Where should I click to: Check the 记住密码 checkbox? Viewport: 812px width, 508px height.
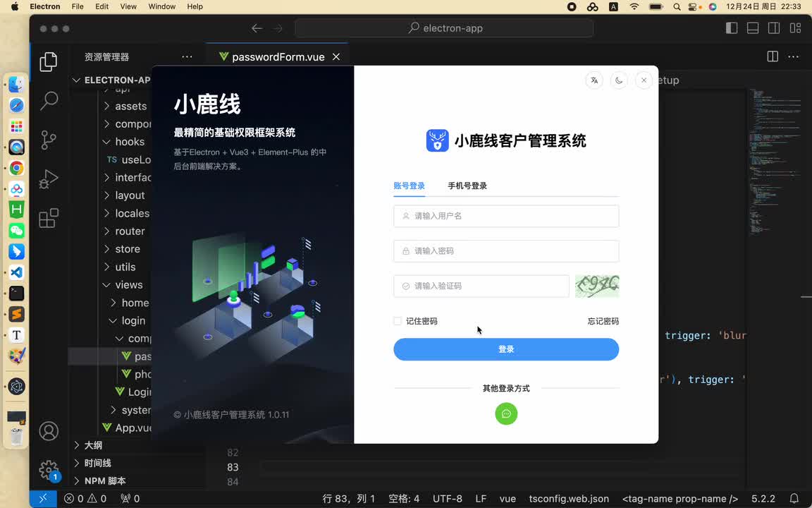398,321
